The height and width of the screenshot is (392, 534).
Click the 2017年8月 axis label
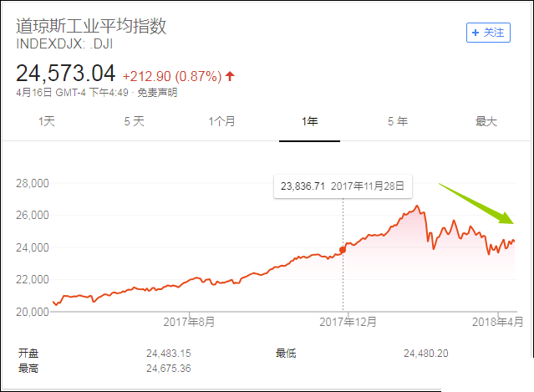pyautogui.click(x=189, y=321)
